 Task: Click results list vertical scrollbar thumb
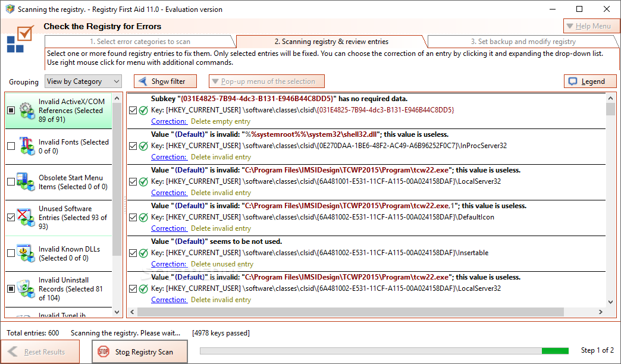(610, 109)
